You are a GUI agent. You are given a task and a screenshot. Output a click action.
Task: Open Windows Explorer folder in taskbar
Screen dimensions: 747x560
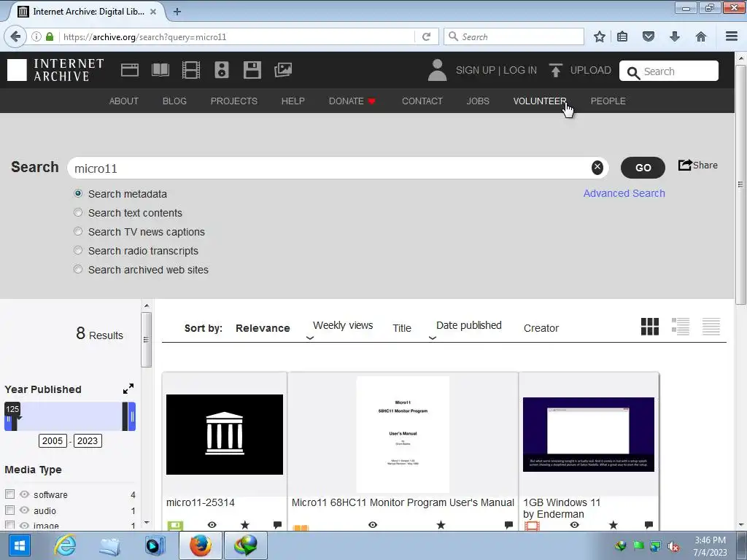click(x=109, y=545)
